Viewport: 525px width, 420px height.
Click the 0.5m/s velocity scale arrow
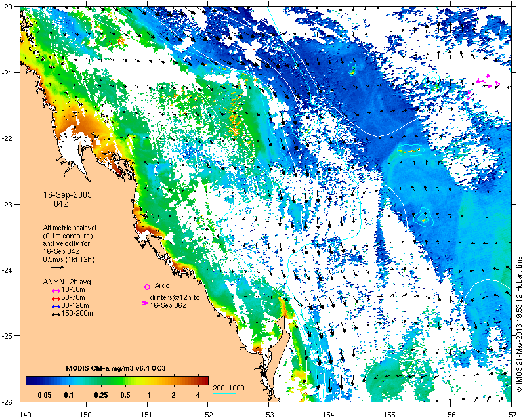pos(58,267)
